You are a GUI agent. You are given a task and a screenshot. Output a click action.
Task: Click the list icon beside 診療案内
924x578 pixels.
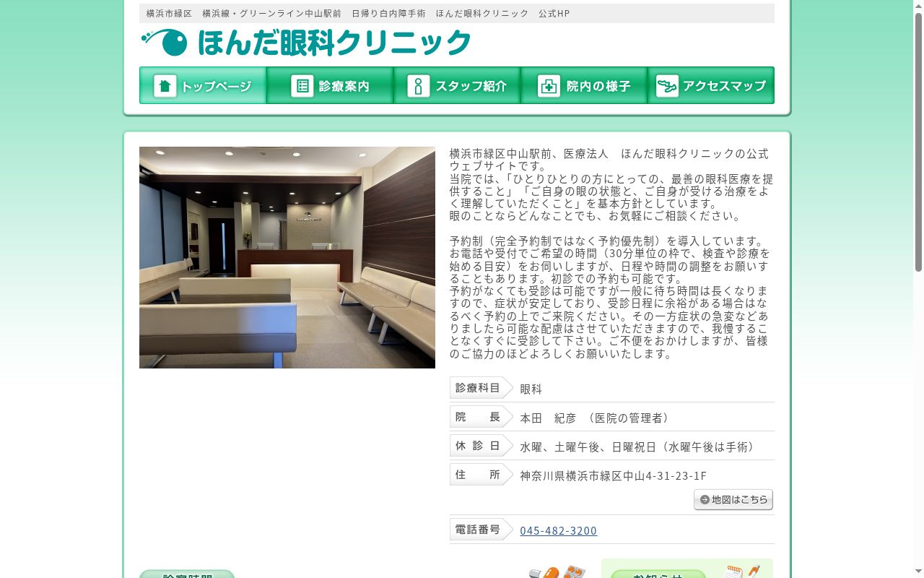tap(302, 86)
